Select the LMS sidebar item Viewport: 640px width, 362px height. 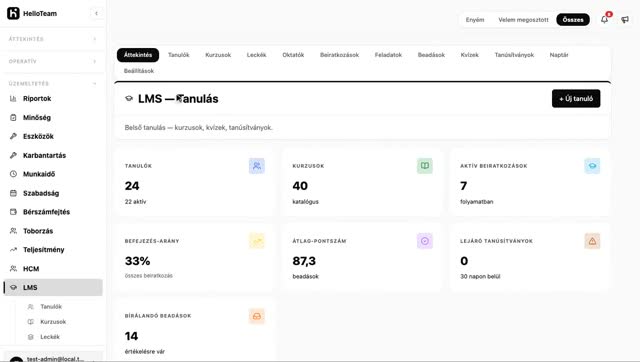[x=53, y=287]
